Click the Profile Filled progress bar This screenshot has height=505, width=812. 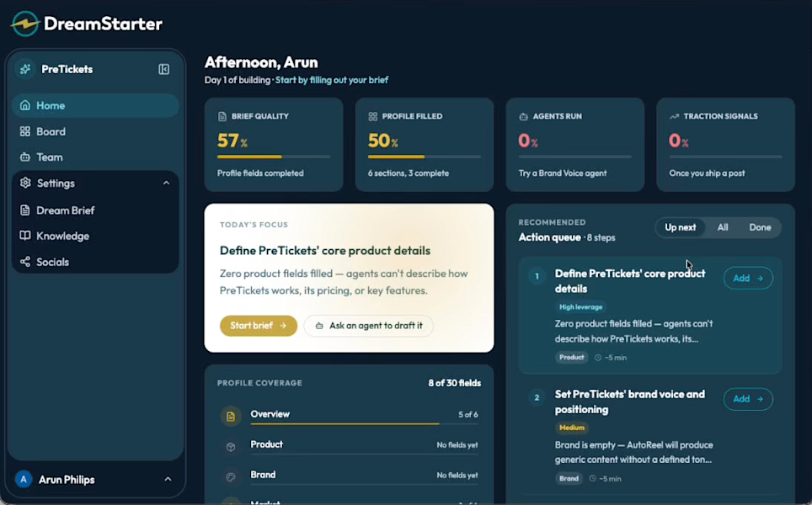425,157
